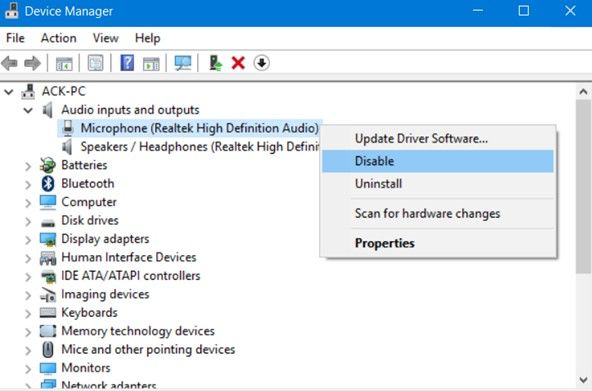Open the Action menu
592x391 pixels.
[59, 38]
